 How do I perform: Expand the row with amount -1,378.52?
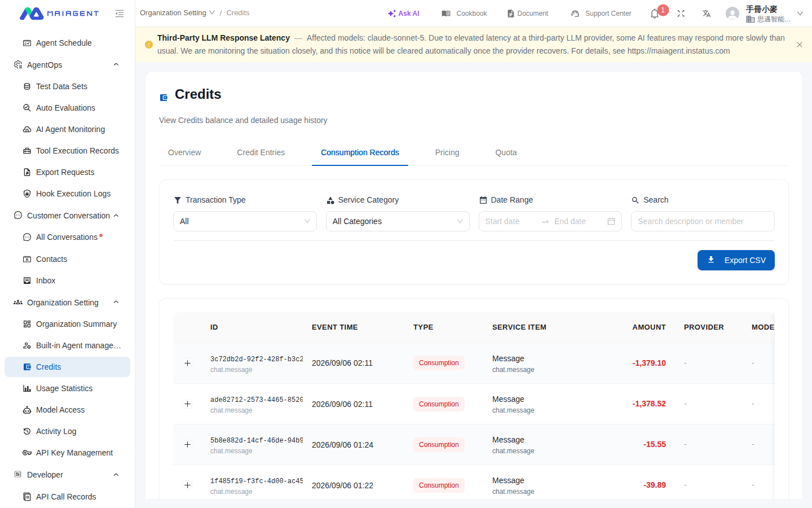click(x=187, y=404)
